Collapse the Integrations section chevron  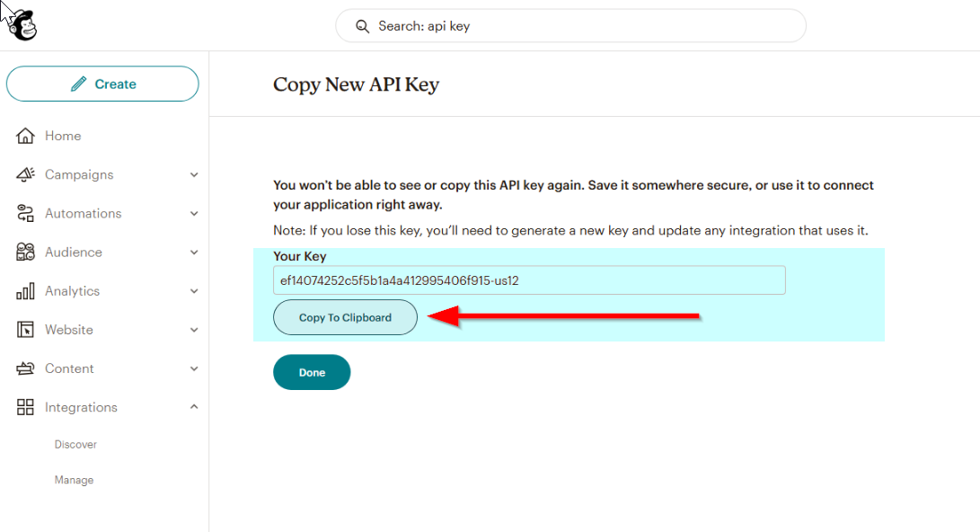tap(194, 407)
